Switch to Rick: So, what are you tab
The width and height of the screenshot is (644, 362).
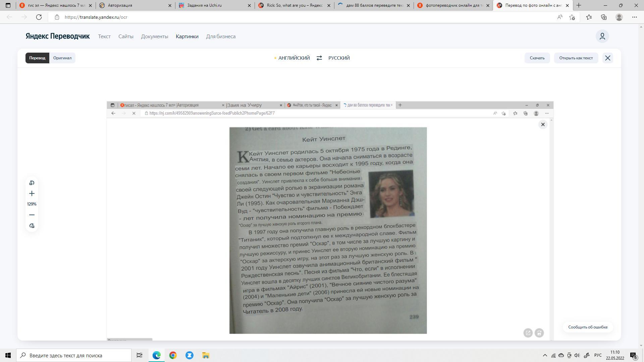click(x=294, y=5)
